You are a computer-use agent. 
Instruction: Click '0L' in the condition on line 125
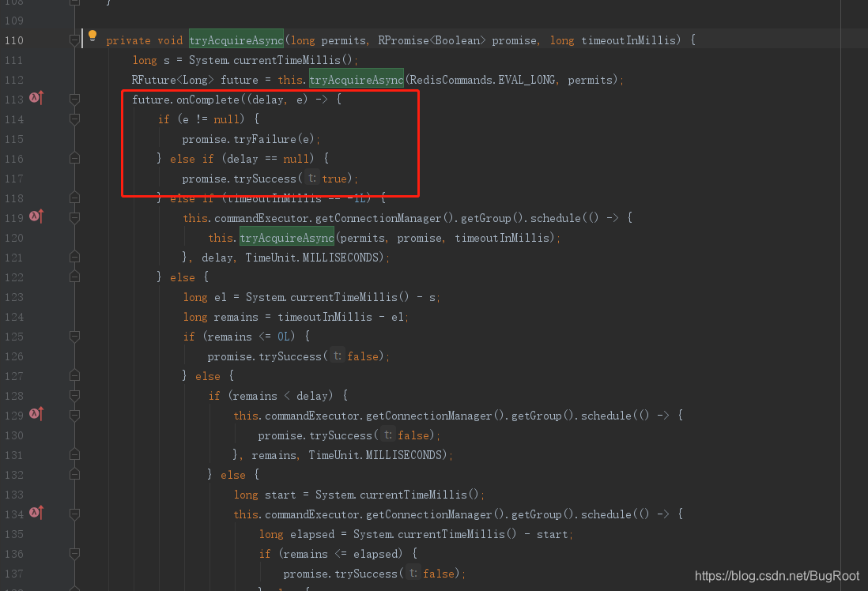[x=284, y=337]
